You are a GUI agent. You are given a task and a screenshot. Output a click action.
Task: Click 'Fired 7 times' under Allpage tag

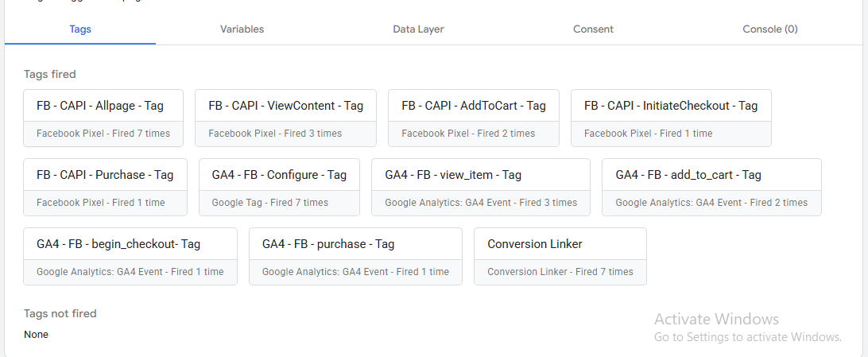point(141,134)
